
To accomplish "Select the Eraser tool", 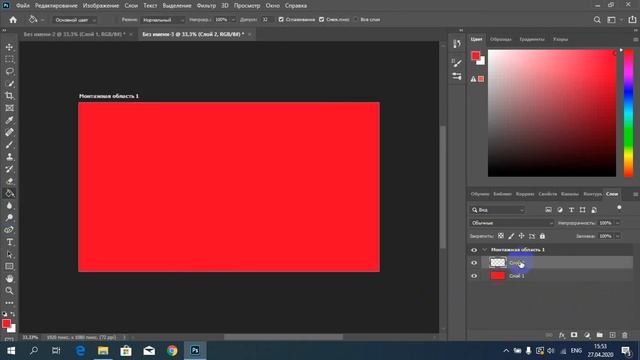I will (9, 181).
